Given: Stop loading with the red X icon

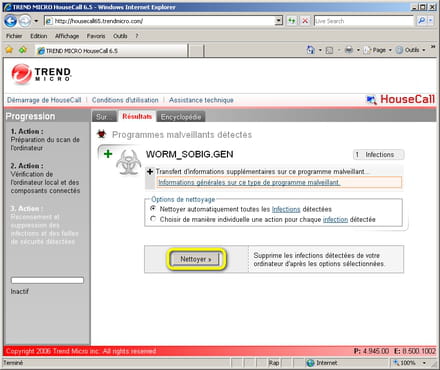Looking at the screenshot, I should tap(305, 21).
